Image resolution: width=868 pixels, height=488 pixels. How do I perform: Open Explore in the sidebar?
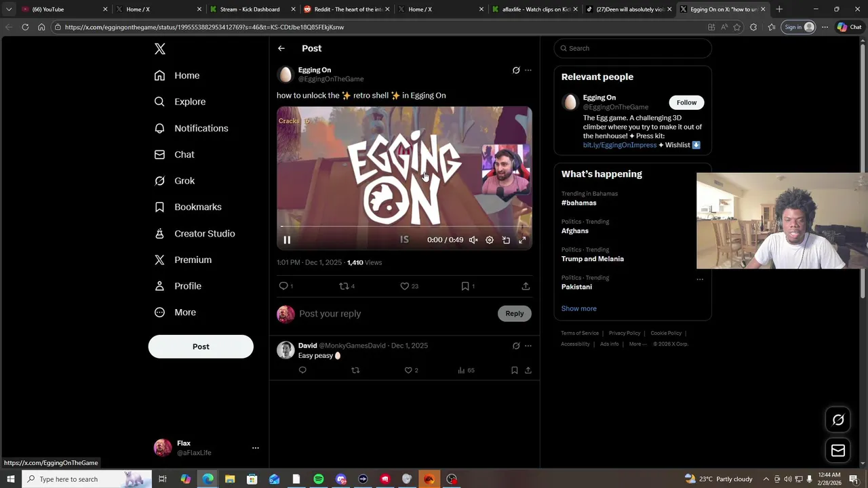(180, 102)
